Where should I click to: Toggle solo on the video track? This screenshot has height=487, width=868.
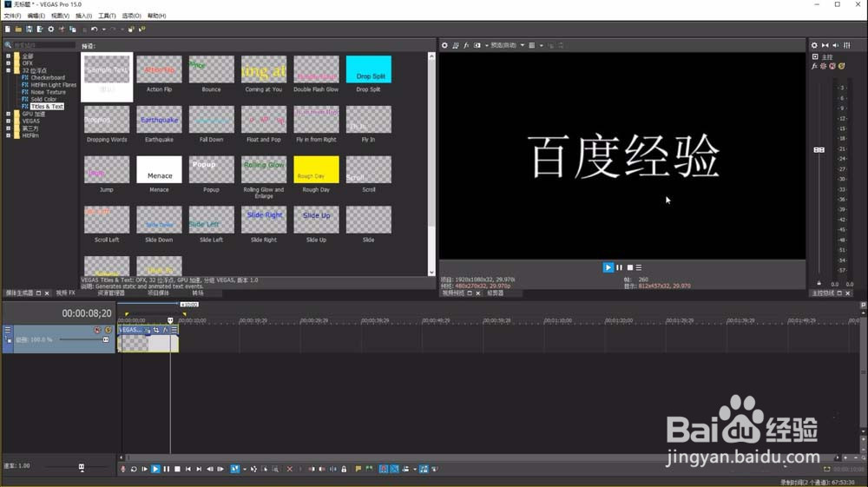[x=108, y=330]
